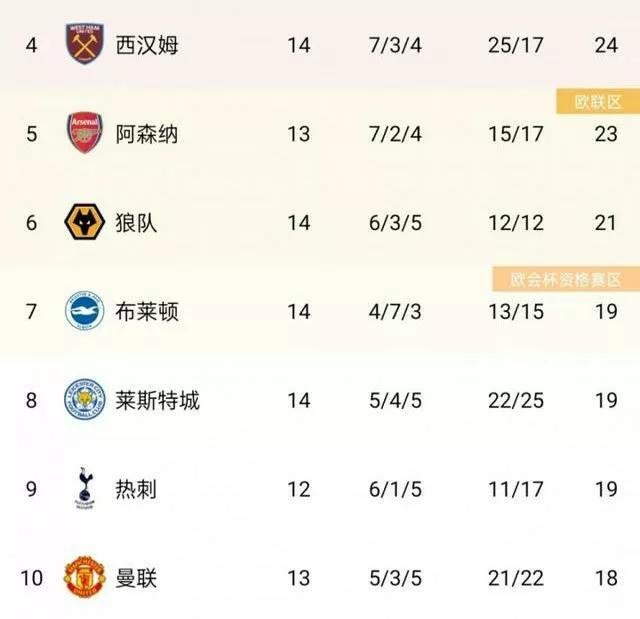Tap the Brighton seagull badge
Image resolution: width=640 pixels, height=619 pixels.
tap(85, 311)
